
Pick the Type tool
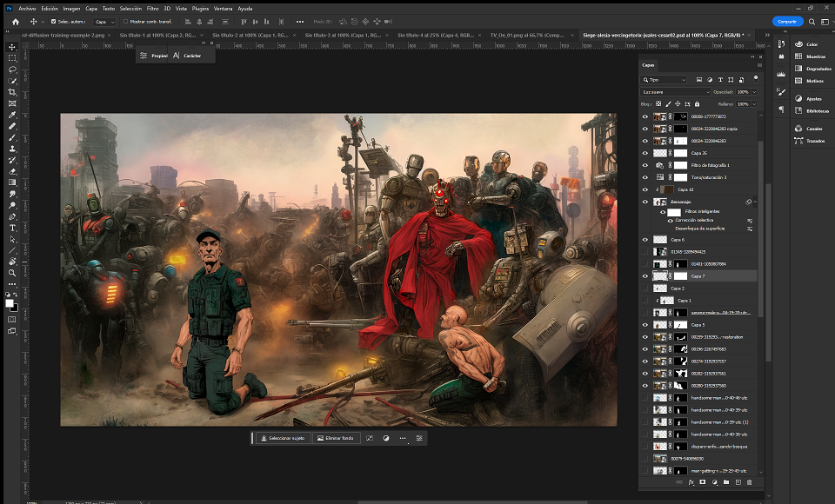12,228
